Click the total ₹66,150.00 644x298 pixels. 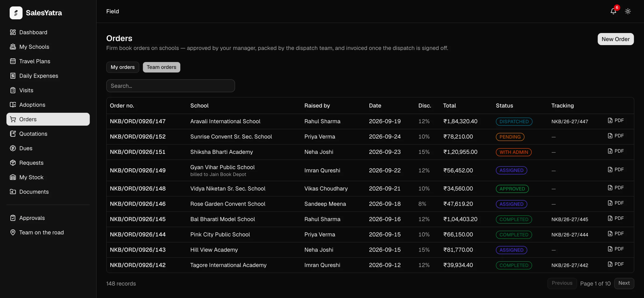[458, 235]
